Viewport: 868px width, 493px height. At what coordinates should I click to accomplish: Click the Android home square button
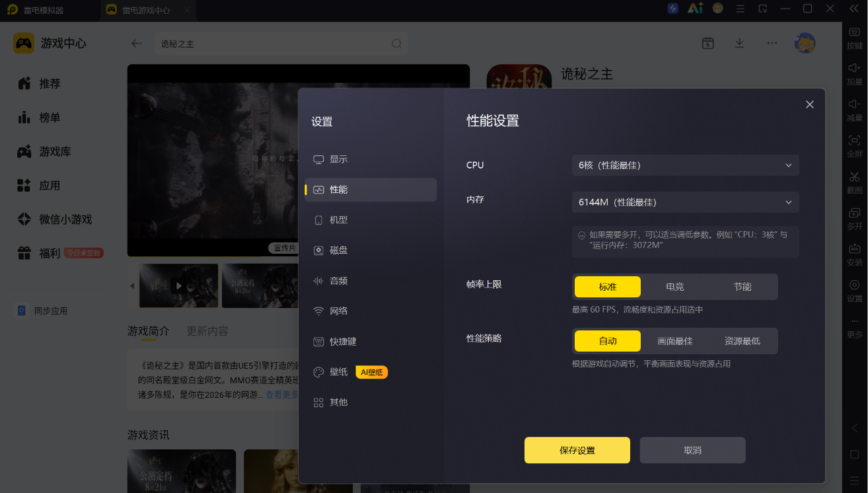coord(855,455)
